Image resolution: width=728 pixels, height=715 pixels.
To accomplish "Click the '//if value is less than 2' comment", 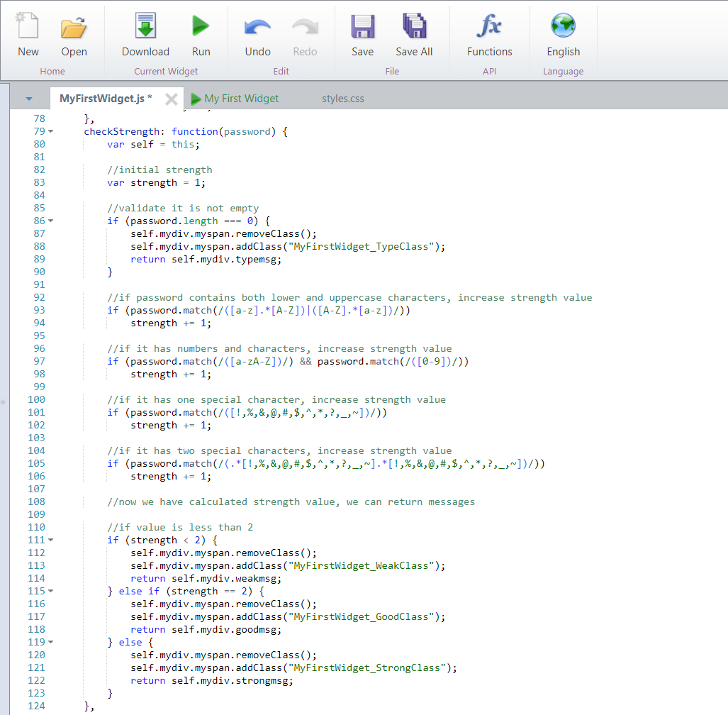I will point(180,527).
